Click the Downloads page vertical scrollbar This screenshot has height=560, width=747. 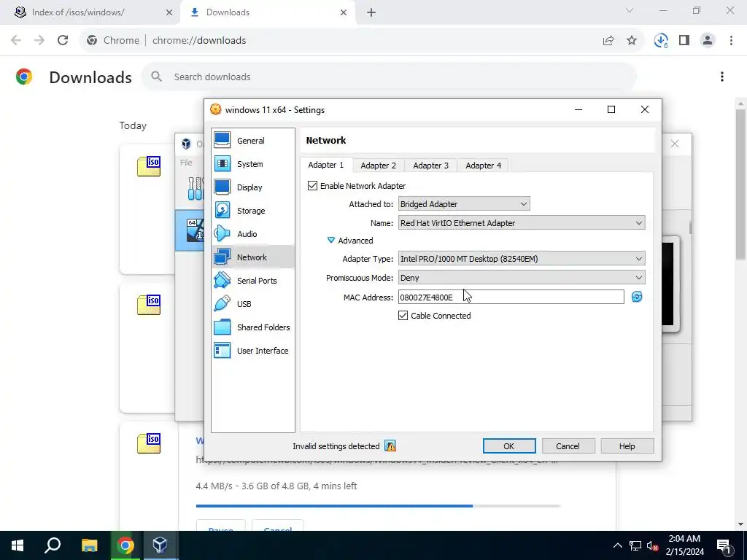tap(741, 184)
